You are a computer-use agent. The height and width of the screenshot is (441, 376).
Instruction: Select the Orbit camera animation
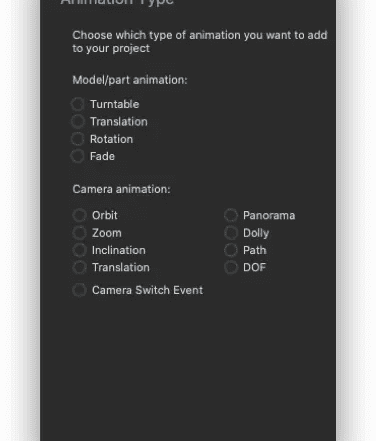click(79, 215)
